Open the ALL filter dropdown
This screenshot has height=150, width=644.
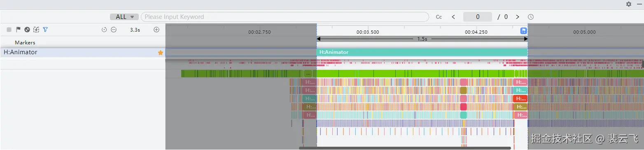click(124, 17)
